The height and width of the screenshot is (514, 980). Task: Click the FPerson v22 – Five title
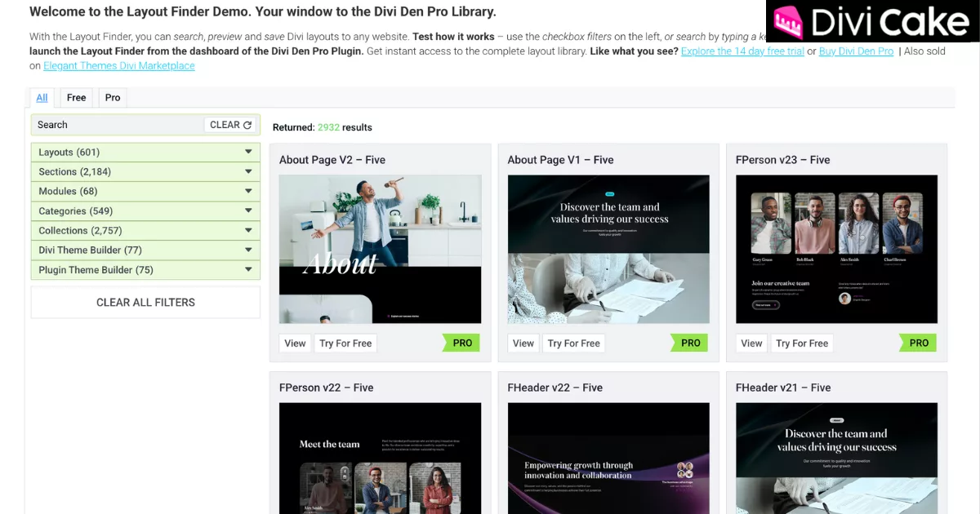[x=327, y=388]
